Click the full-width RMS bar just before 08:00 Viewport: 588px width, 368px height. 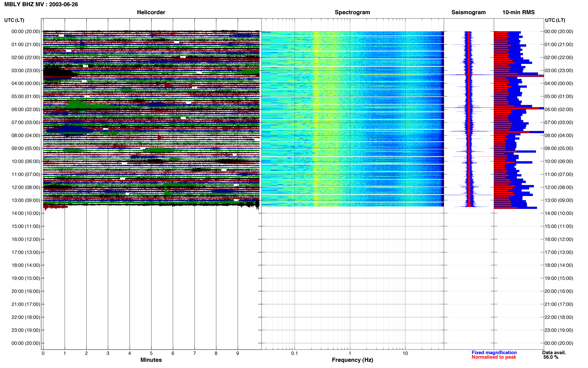pos(519,132)
